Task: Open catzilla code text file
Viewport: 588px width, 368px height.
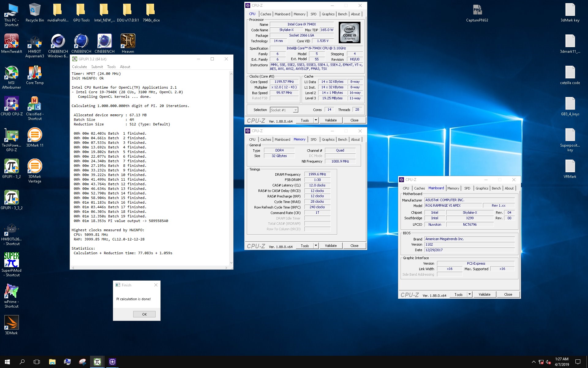Action: [570, 75]
